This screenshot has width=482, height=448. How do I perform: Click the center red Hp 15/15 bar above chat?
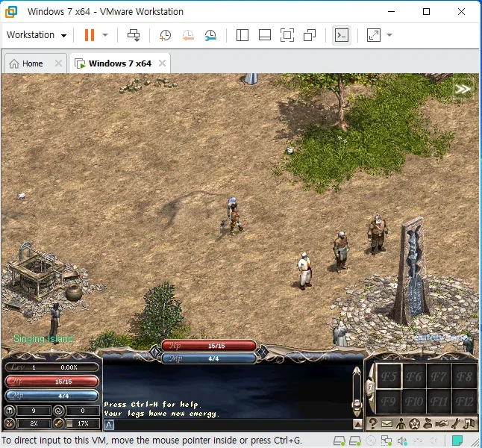(209, 346)
